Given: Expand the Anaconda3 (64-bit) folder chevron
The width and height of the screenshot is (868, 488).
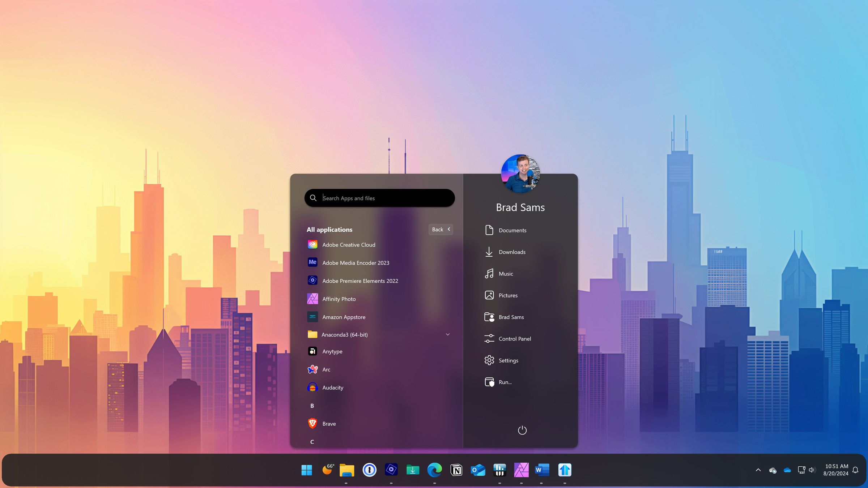Looking at the screenshot, I should pyautogui.click(x=448, y=334).
